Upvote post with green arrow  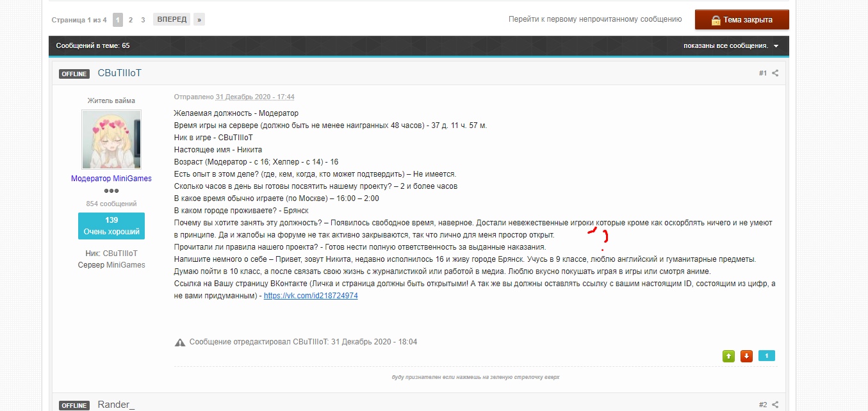pyautogui.click(x=728, y=356)
